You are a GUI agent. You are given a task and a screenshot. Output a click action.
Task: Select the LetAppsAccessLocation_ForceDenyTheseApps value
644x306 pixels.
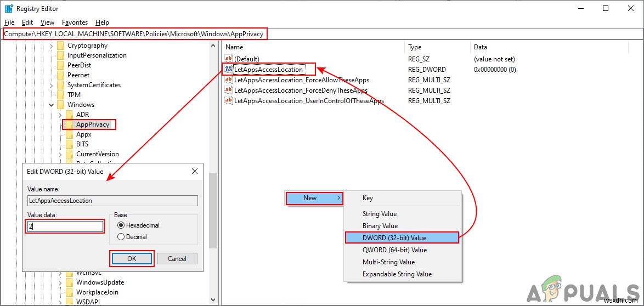[x=301, y=90]
